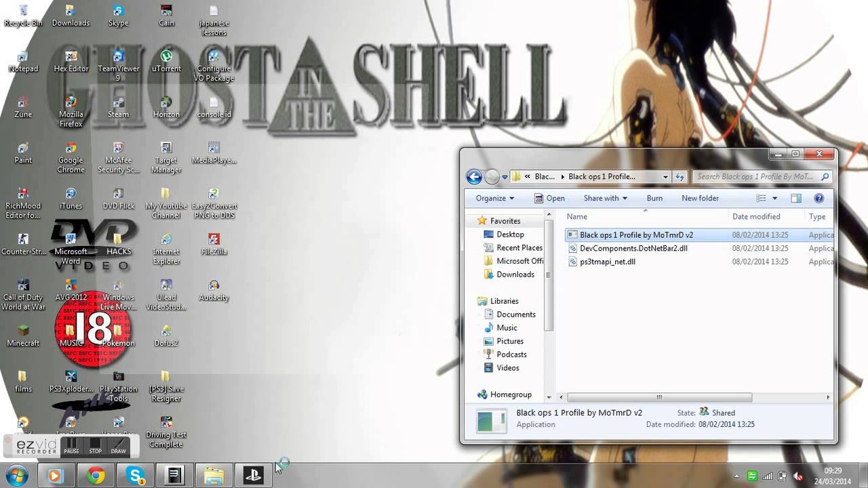Click the Open toolbar button
The image size is (868, 488).
(x=549, y=198)
